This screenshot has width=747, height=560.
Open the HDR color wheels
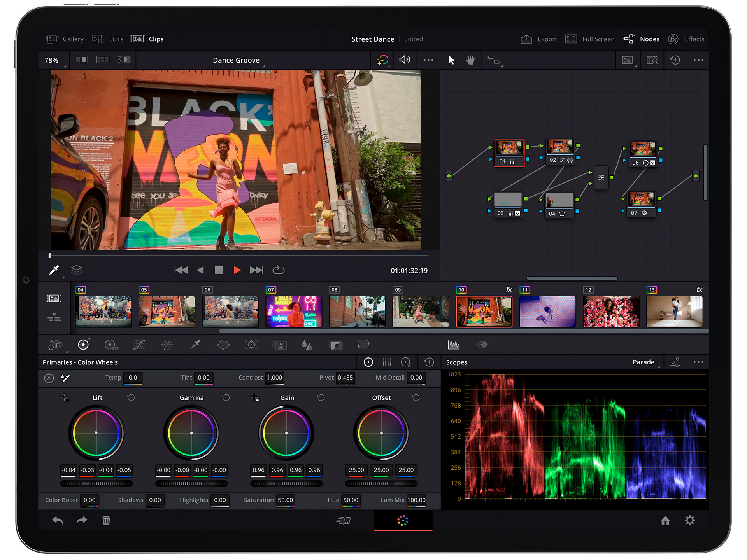tap(112, 345)
